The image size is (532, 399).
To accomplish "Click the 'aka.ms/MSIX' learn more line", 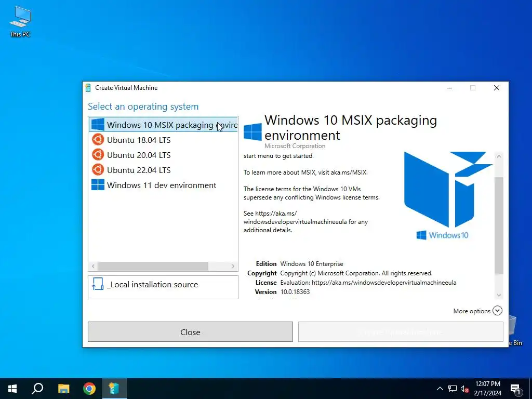I will point(305,172).
